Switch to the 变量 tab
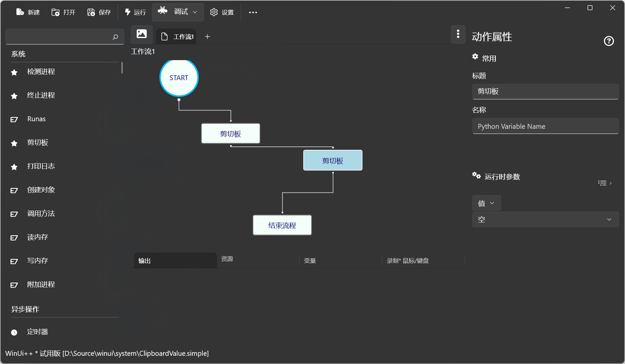 310,261
